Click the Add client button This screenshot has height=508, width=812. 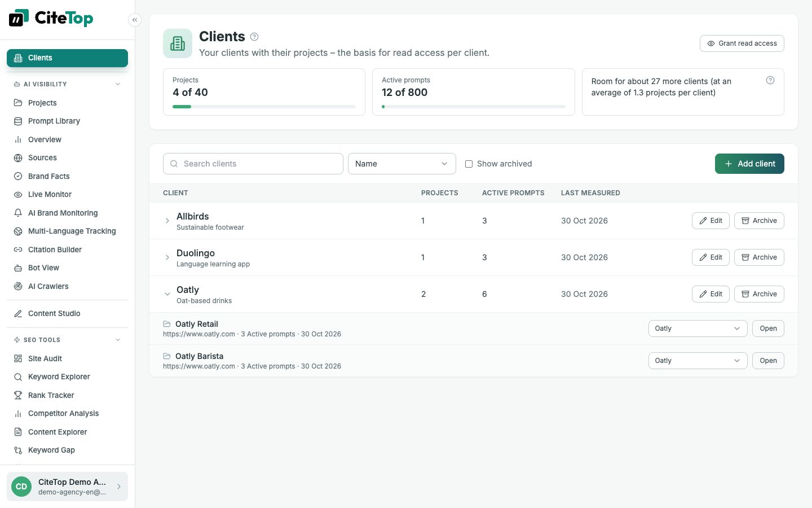pos(749,164)
